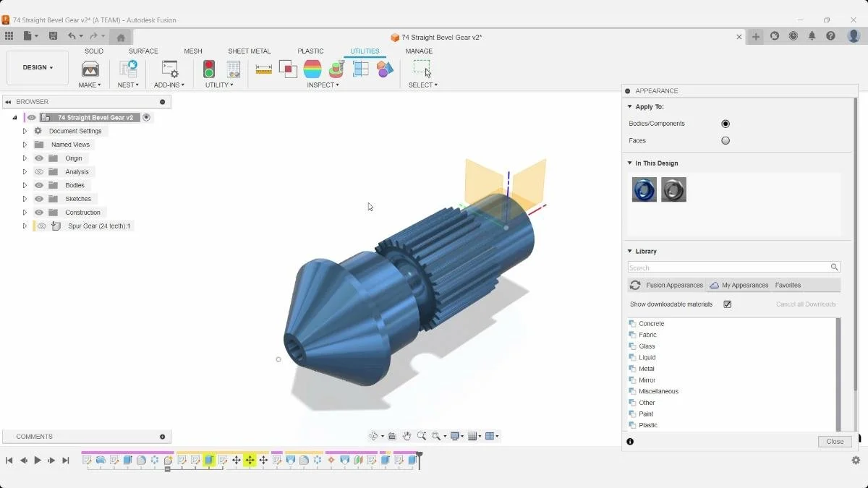Toggle visibility of the Analysis folder
Screen dimensions: 868x488
click(x=39, y=172)
